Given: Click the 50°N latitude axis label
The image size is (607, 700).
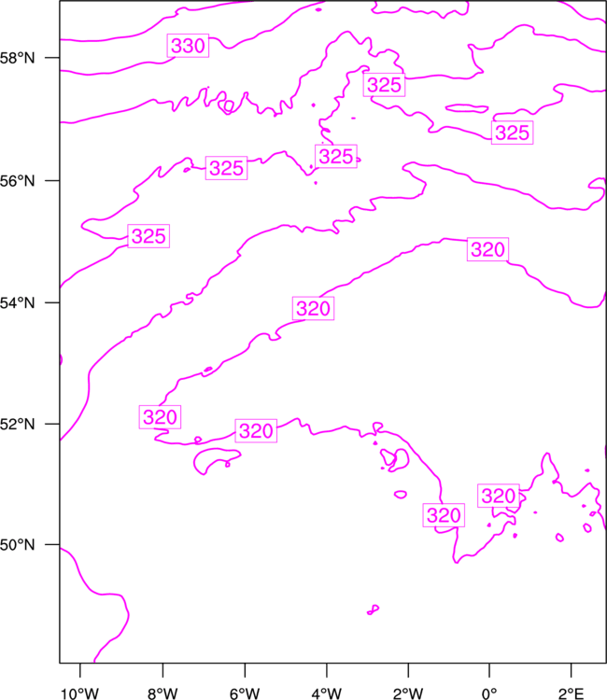Looking at the screenshot, I should tap(17, 545).
